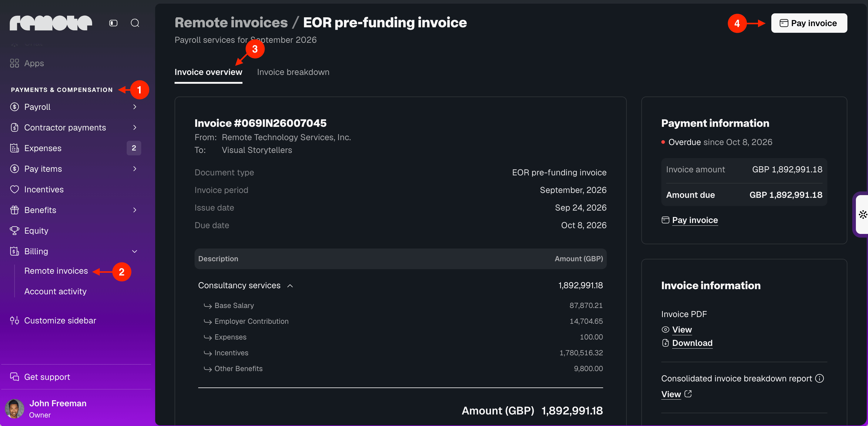Click Pay invoice link in Payment information
The height and width of the screenshot is (426, 868).
click(695, 220)
